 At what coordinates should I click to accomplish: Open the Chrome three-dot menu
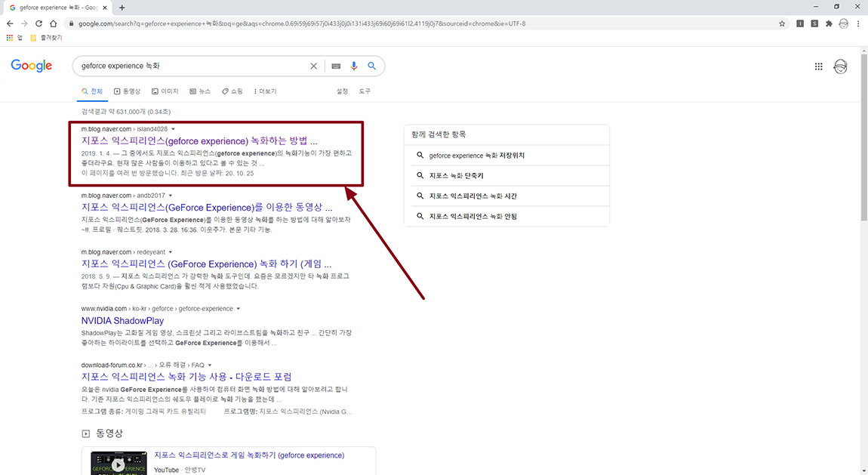tap(858, 24)
